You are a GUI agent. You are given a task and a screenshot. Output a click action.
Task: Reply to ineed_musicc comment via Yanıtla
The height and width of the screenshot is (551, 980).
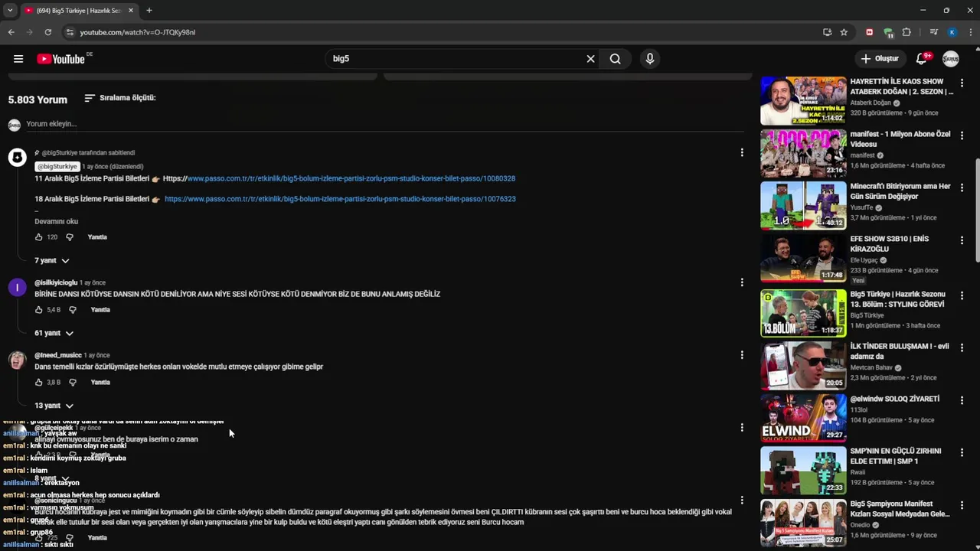(x=100, y=383)
